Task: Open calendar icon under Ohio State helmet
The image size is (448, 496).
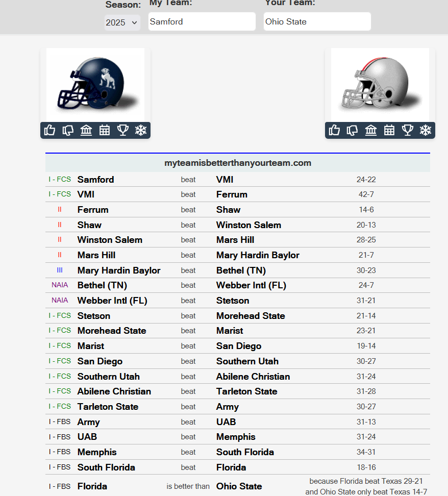Action: (x=389, y=130)
